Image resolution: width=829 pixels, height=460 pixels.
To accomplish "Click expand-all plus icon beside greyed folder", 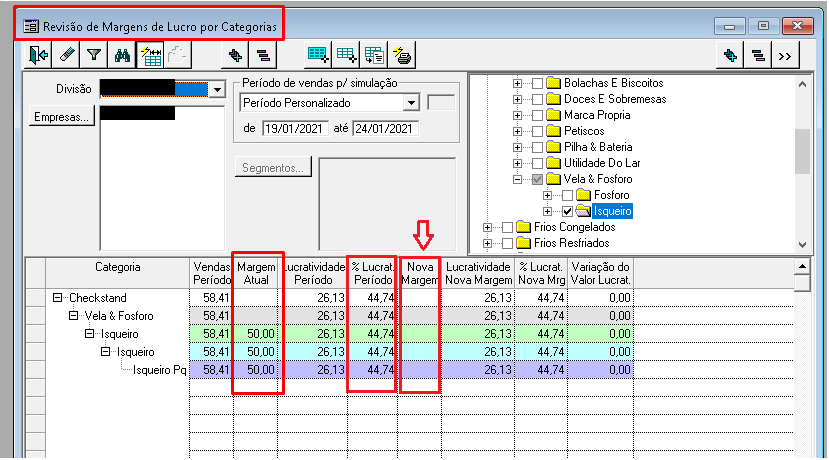I will [x=235, y=55].
